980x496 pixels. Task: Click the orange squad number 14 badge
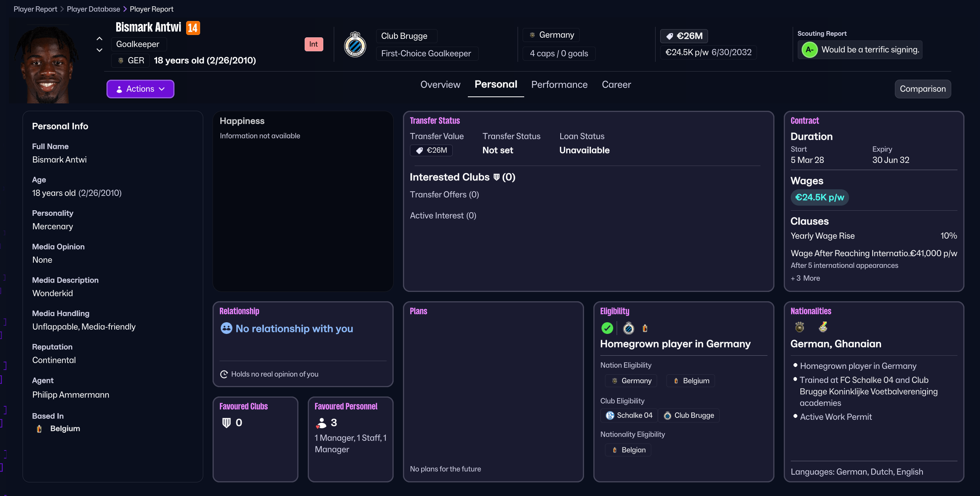193,28
